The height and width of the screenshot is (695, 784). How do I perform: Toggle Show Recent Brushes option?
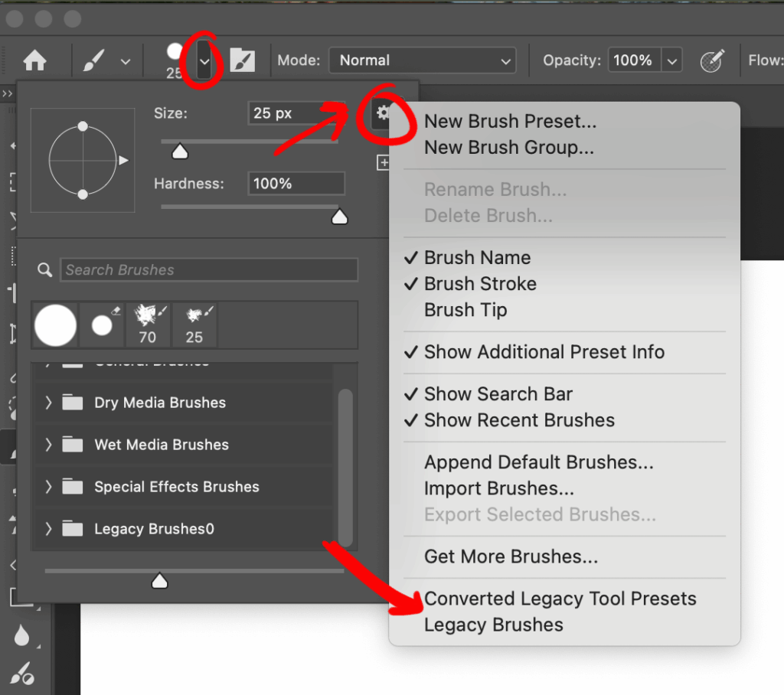point(519,420)
